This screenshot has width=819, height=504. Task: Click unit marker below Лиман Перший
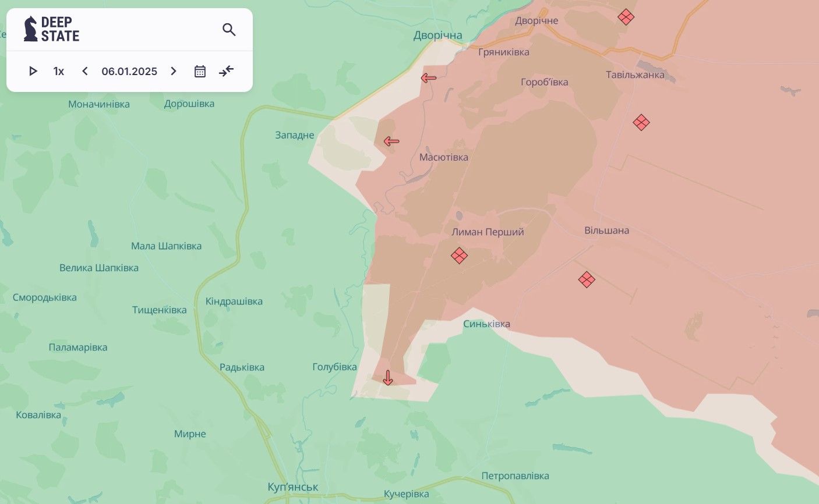pyautogui.click(x=459, y=255)
